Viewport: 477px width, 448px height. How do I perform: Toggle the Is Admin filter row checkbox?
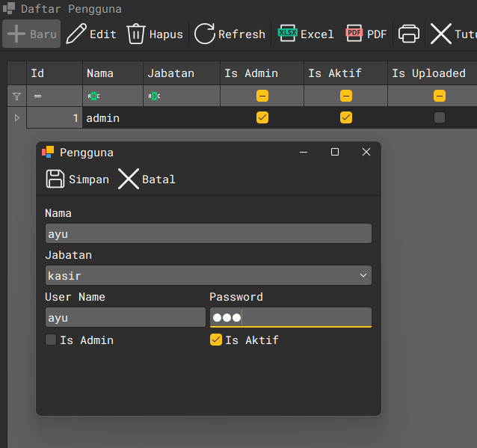pos(262,96)
